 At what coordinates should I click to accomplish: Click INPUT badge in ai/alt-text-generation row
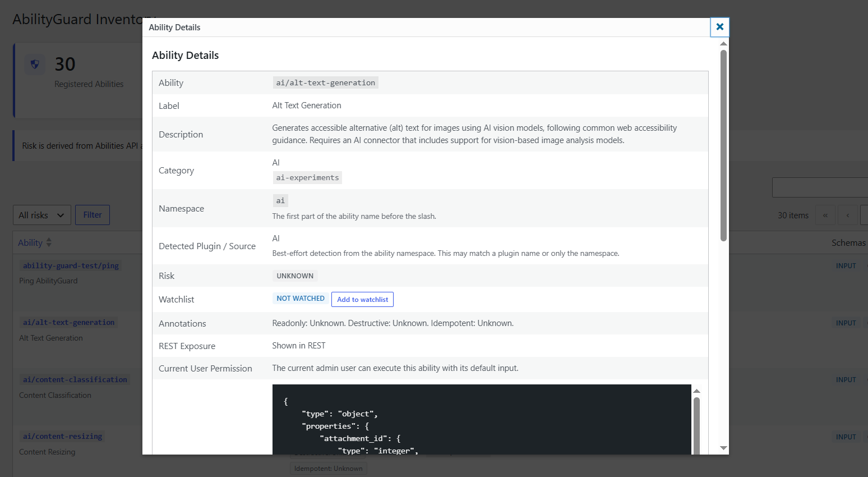point(846,323)
